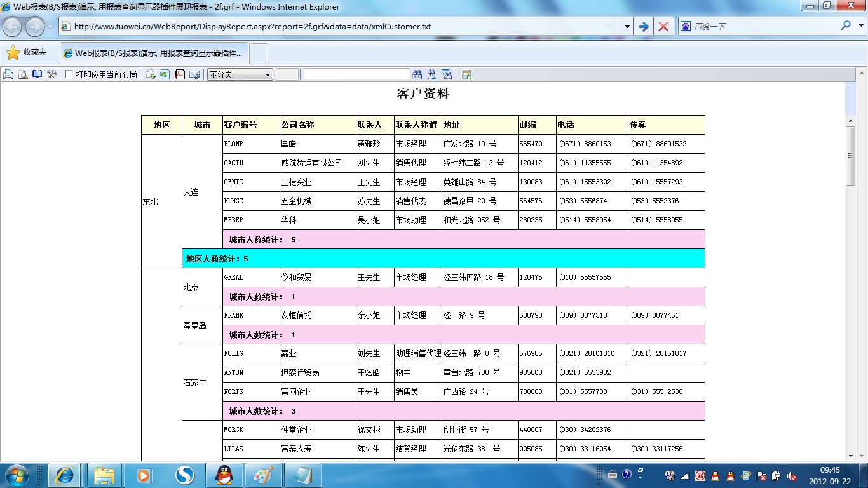This screenshot has width=868, height=488.
Task: Export report to PDF
Action: tap(180, 74)
